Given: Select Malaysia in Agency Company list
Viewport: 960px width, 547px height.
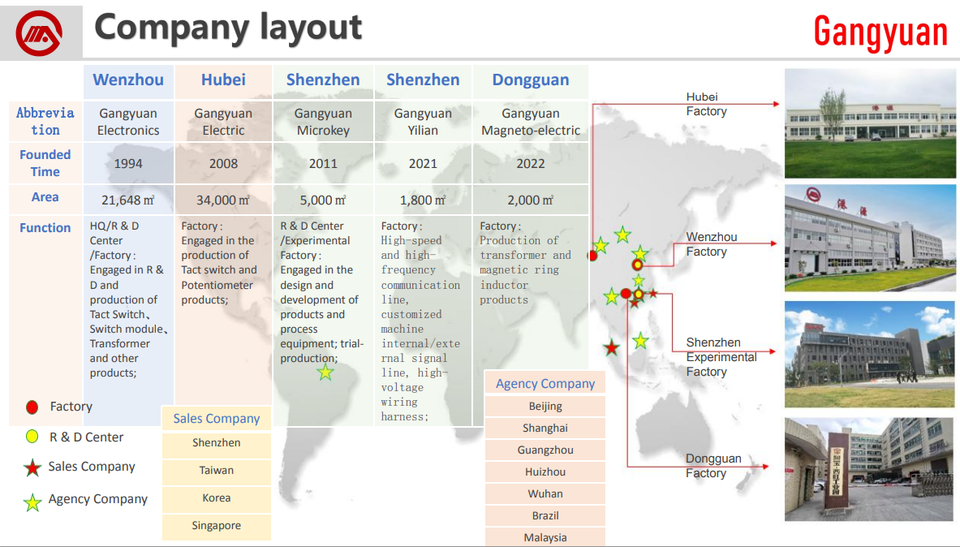Looking at the screenshot, I should point(545,537).
